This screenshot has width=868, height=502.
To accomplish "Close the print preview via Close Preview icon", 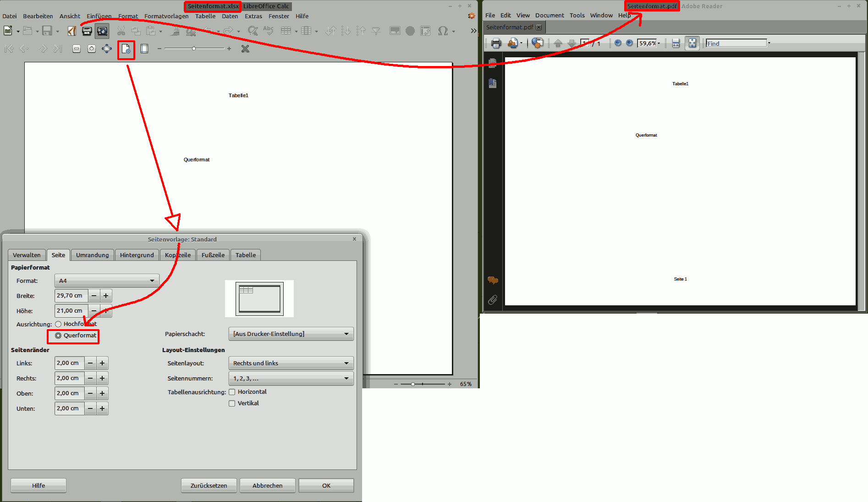I will (245, 49).
